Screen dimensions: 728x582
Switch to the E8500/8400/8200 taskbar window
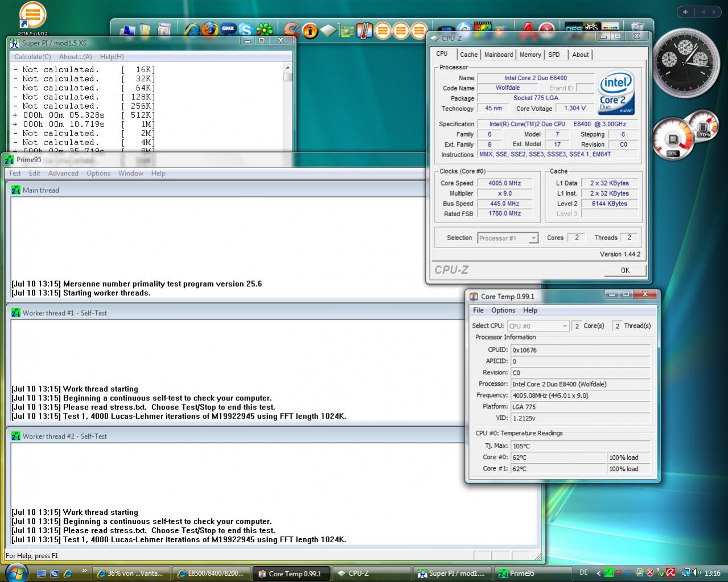[x=211, y=573]
